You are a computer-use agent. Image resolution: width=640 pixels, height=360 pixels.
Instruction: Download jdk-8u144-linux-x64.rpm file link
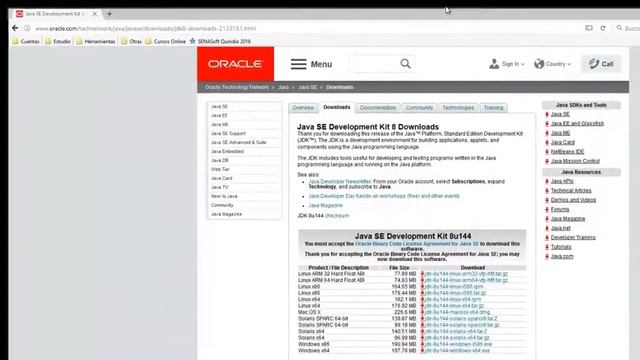453,299
